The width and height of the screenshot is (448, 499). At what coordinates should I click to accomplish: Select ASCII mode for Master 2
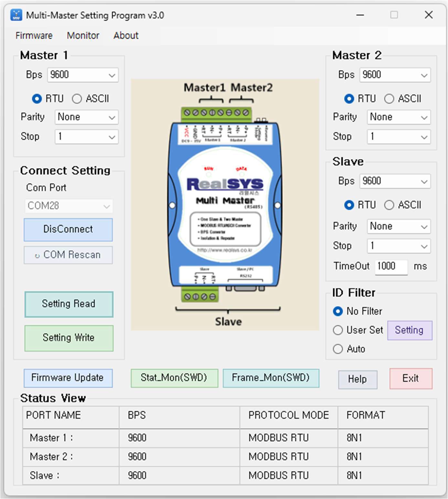pyautogui.click(x=389, y=99)
